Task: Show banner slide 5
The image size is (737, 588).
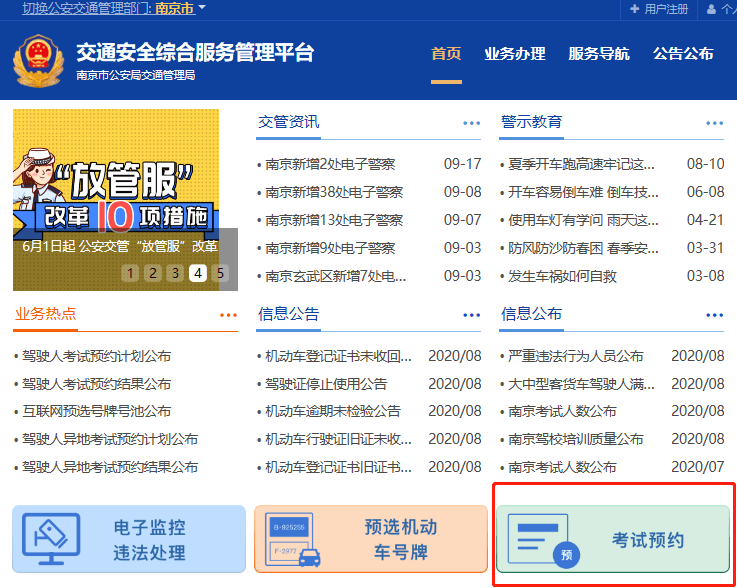Action: pyautogui.click(x=220, y=273)
